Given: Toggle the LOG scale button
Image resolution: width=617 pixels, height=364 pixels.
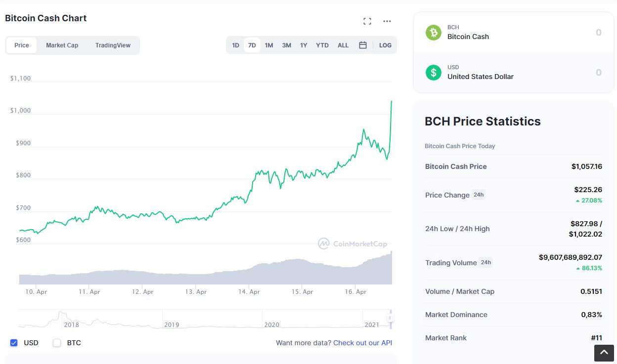Looking at the screenshot, I should [x=385, y=45].
